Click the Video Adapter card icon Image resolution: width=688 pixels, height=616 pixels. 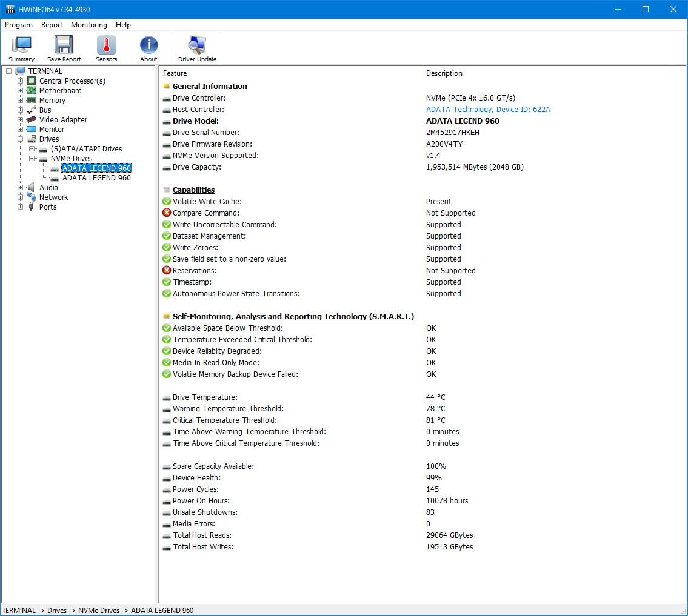click(32, 120)
